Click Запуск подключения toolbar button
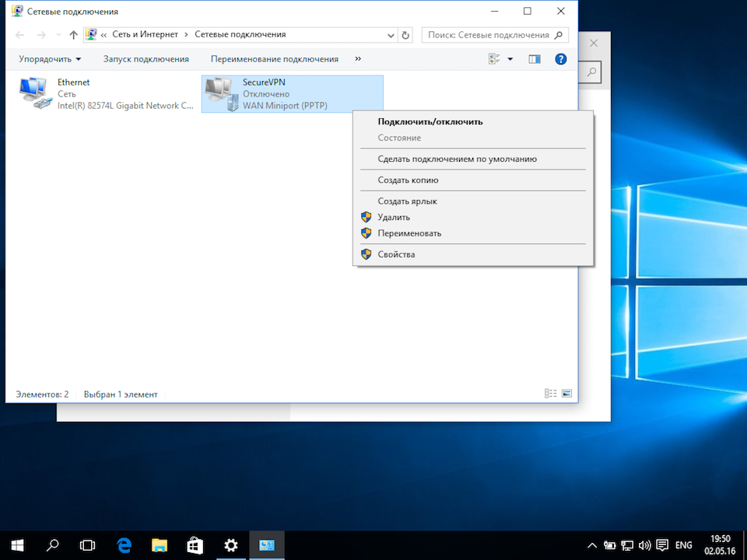The height and width of the screenshot is (560, 747). (x=146, y=59)
